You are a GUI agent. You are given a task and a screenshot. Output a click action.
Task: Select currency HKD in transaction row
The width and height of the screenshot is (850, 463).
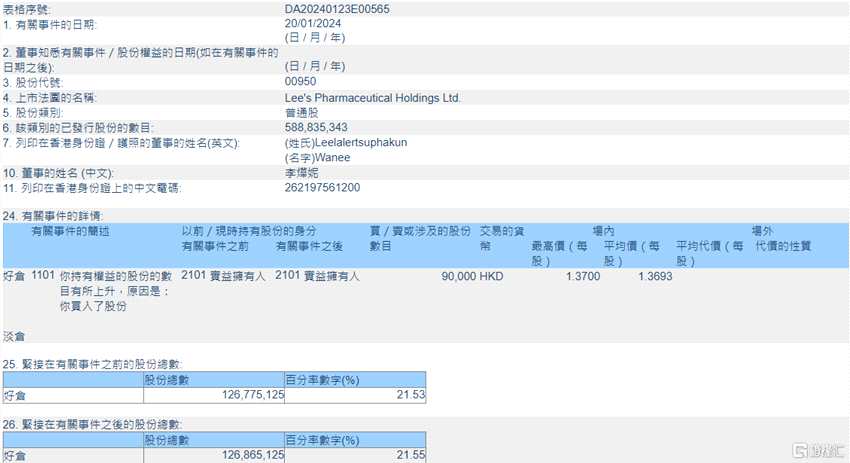coord(491,276)
